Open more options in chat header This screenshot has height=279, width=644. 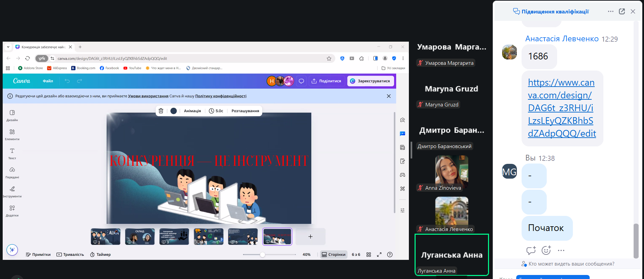click(610, 11)
